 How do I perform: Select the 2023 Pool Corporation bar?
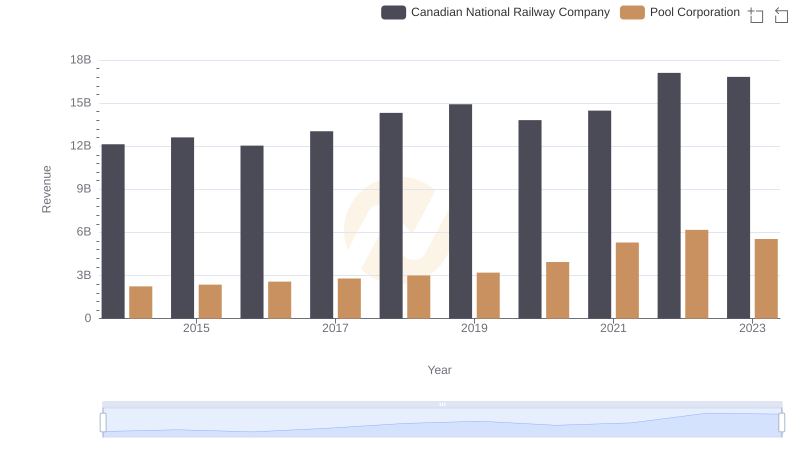[766, 278]
